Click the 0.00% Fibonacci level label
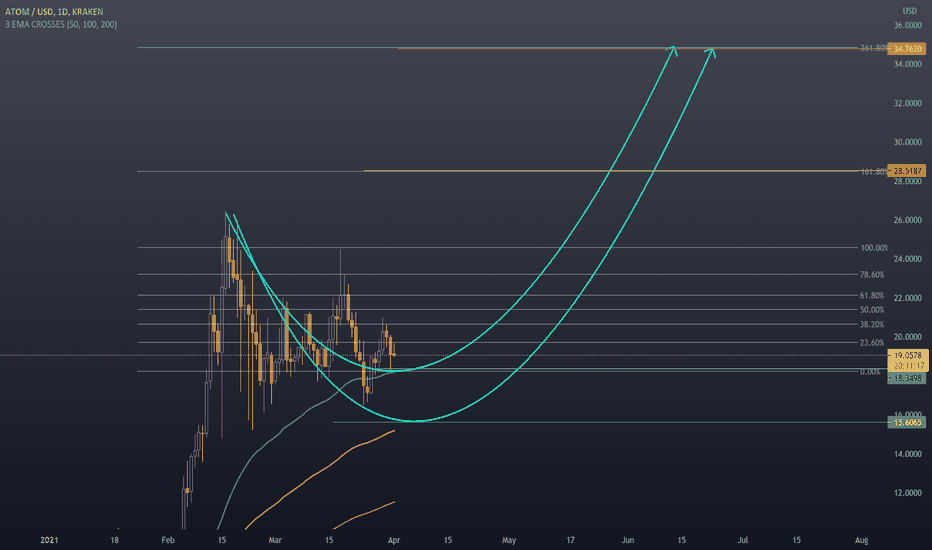This screenshot has height=550, width=932. coord(870,372)
